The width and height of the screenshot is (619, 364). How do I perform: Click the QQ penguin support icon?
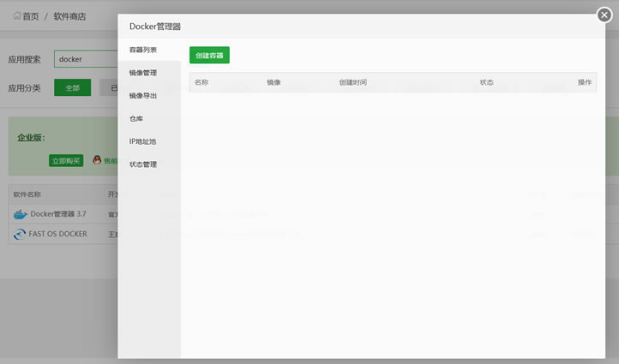tap(97, 160)
